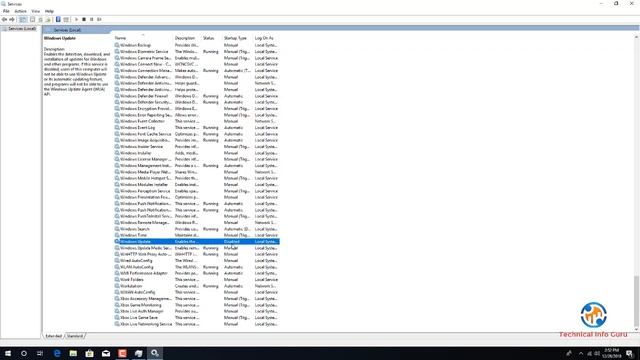The height and width of the screenshot is (360, 640).
Task: Click the Back arrow toolbar icon
Action: [x=4, y=20]
